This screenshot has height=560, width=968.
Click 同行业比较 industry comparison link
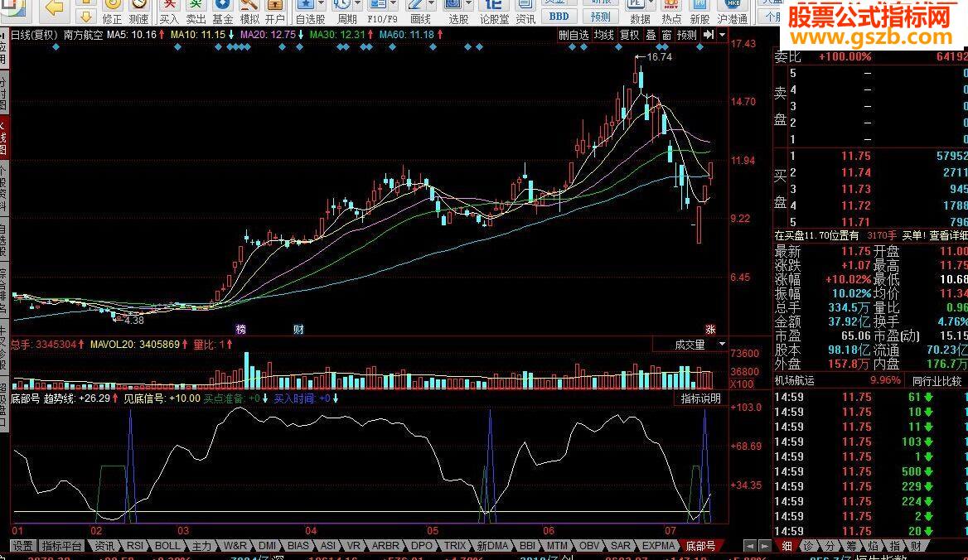point(937,381)
